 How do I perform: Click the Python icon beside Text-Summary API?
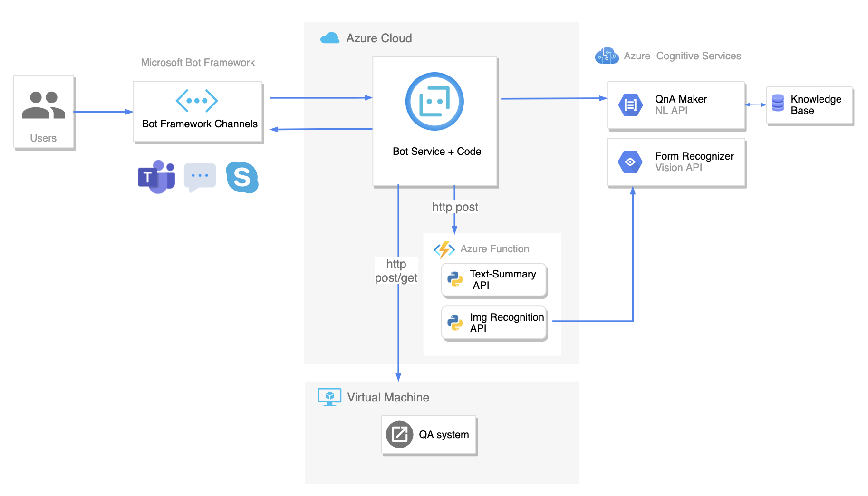coord(455,279)
